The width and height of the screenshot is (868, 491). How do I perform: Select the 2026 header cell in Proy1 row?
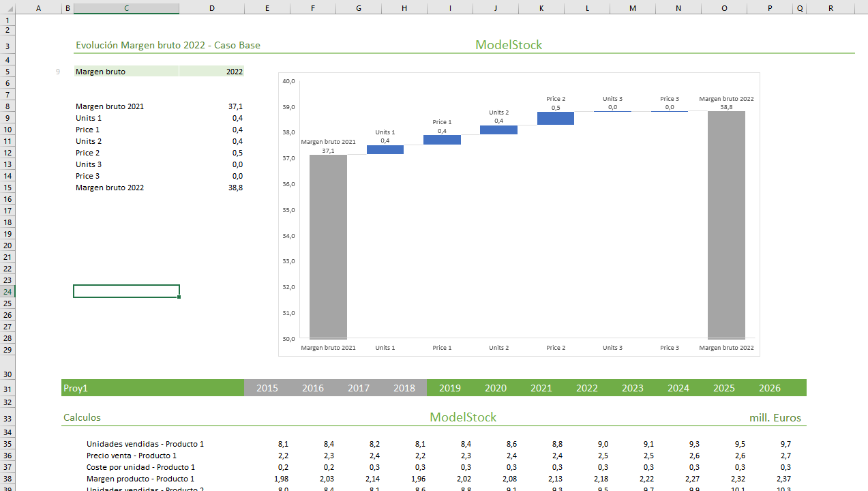click(x=769, y=388)
